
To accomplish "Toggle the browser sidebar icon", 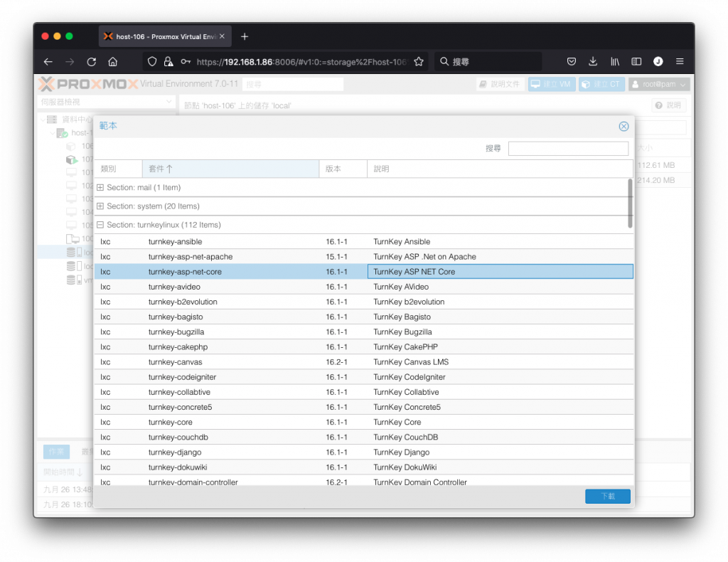I will coord(636,62).
